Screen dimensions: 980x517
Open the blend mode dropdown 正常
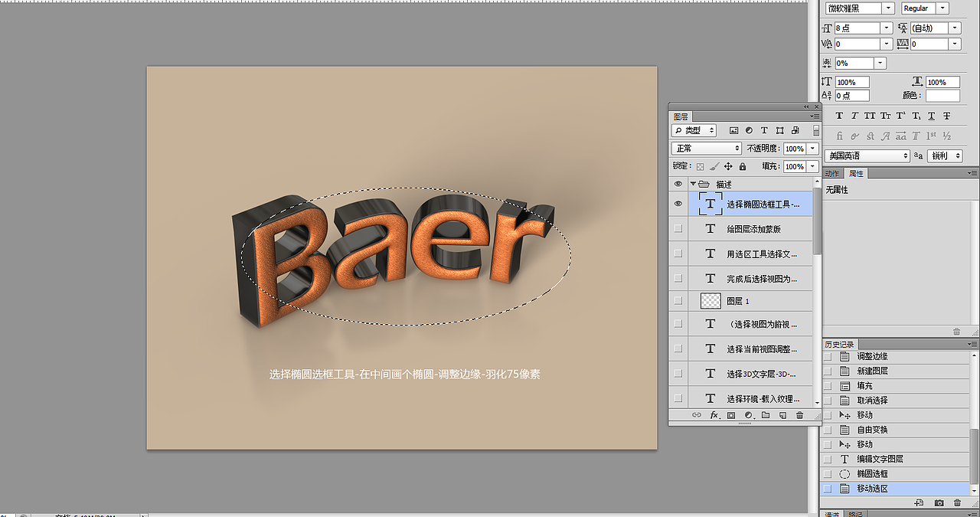pyautogui.click(x=707, y=149)
